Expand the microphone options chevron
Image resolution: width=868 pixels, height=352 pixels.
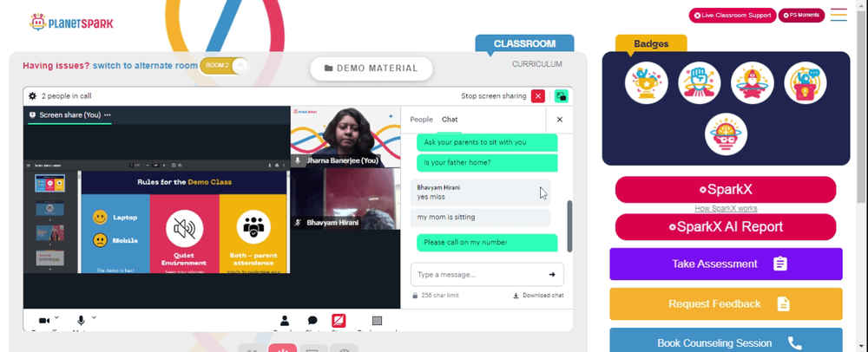(x=94, y=317)
